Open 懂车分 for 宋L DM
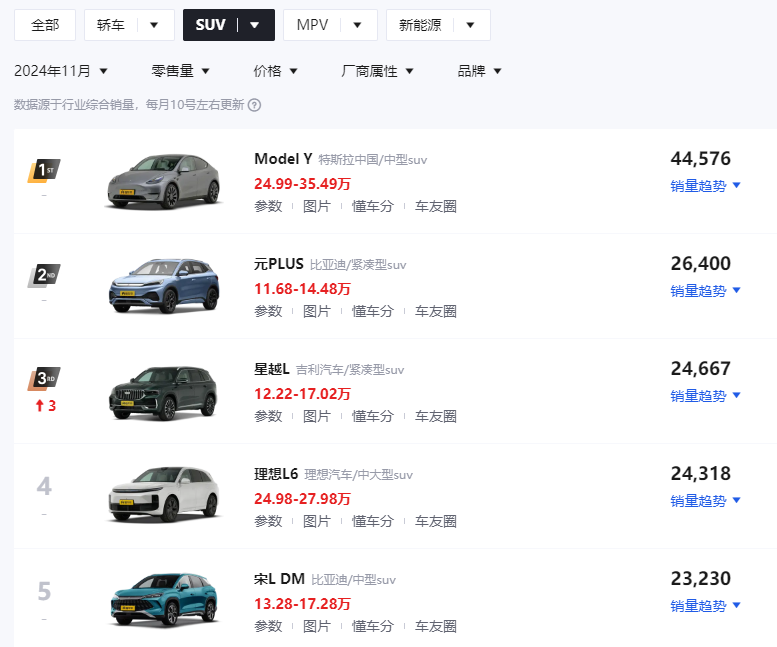Image resolution: width=777 pixels, height=647 pixels. [373, 626]
